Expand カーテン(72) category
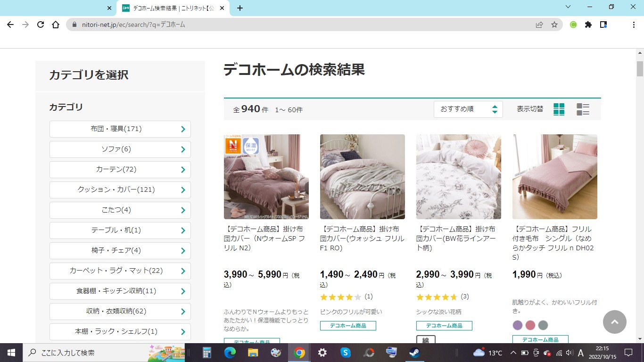644x362 pixels. click(120, 170)
